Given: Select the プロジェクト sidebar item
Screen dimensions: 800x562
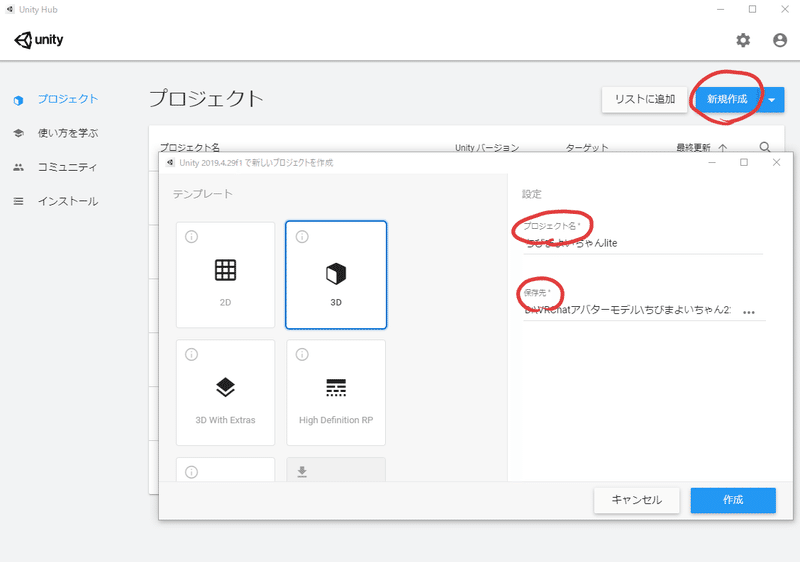Looking at the screenshot, I should (68, 99).
